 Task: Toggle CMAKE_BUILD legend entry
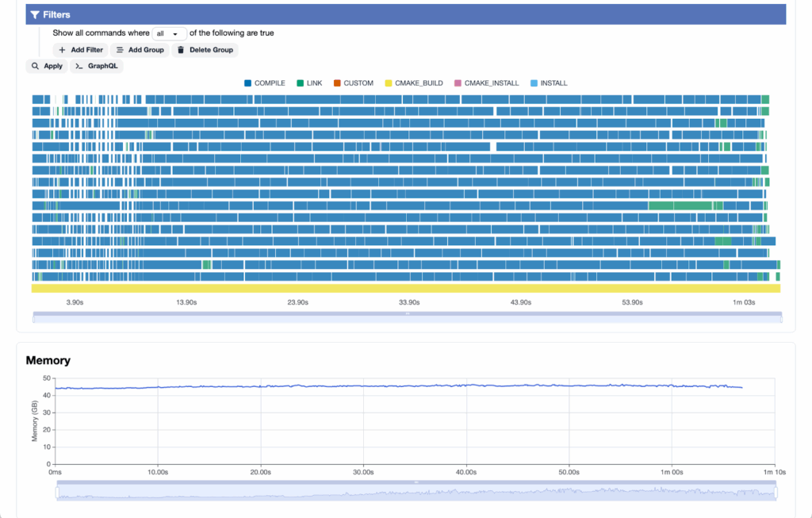pyautogui.click(x=413, y=83)
